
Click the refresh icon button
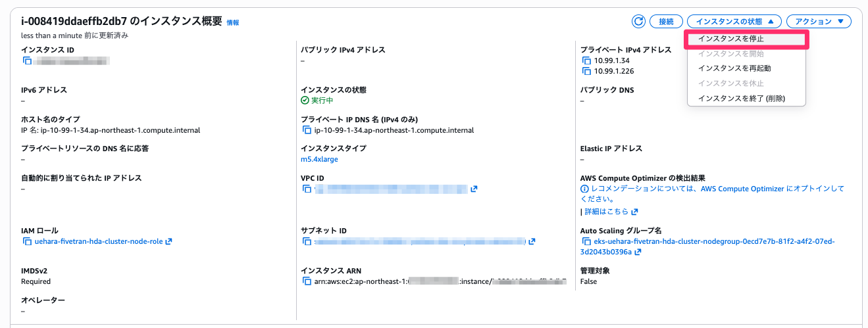click(638, 22)
